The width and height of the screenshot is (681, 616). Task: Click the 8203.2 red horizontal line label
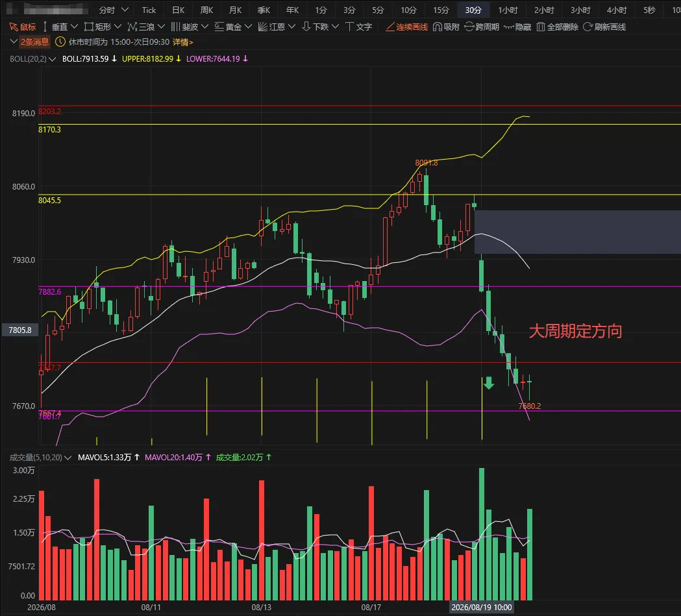49,112
